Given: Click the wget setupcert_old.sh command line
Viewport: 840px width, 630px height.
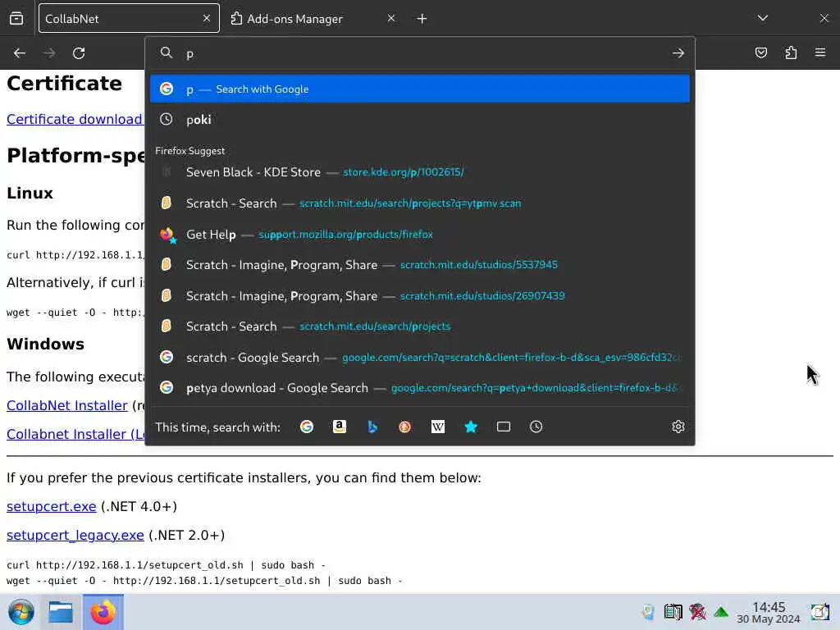Looking at the screenshot, I should [204, 581].
